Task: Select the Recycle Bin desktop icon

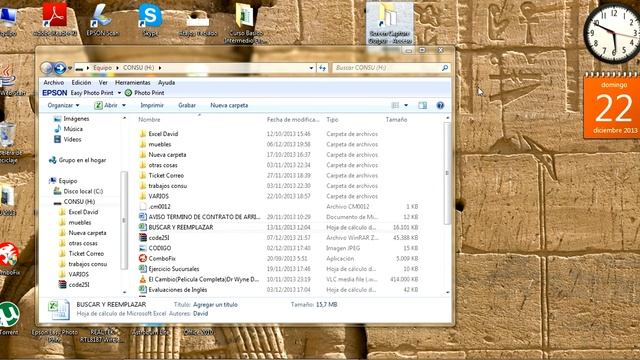Action: (x=8, y=143)
